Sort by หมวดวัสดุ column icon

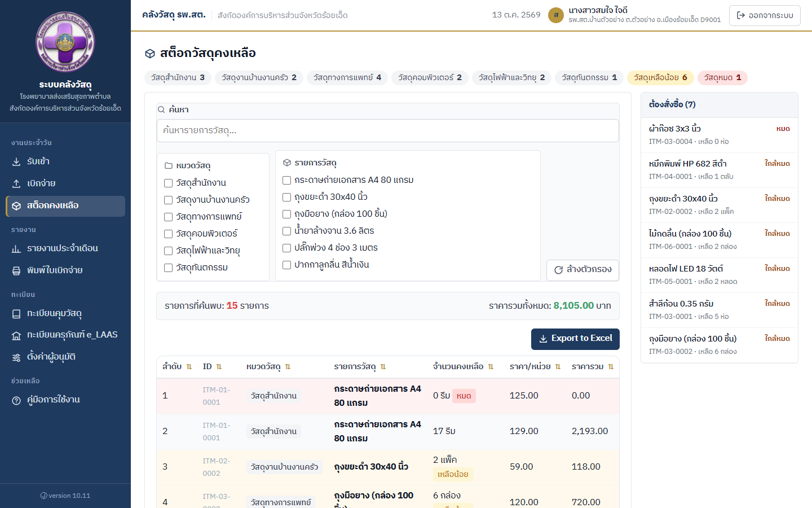pyautogui.click(x=288, y=367)
